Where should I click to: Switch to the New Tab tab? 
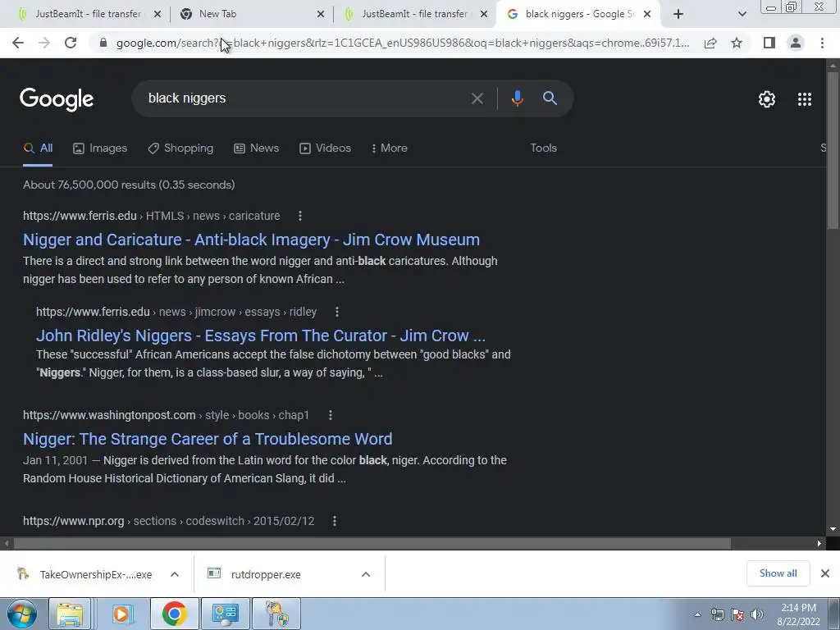coord(246,14)
